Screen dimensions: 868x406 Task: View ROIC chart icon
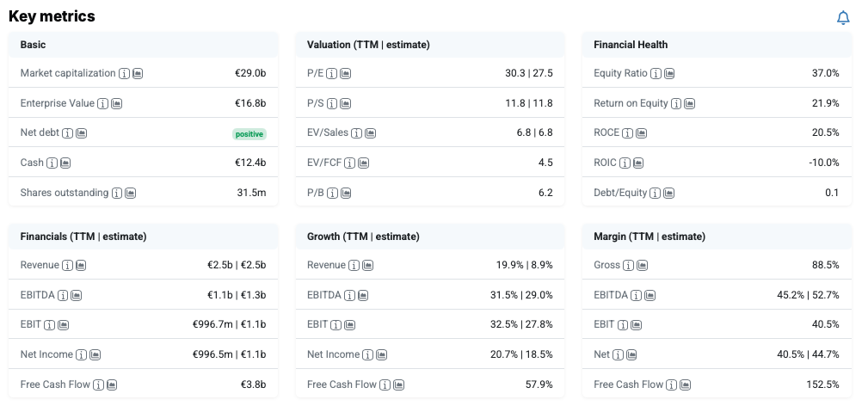[x=638, y=163]
